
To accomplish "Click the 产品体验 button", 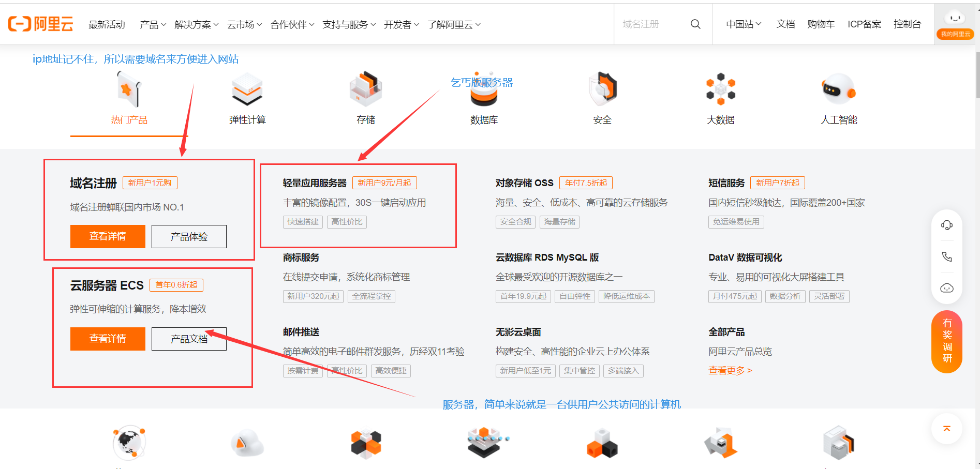I will 189,236.
